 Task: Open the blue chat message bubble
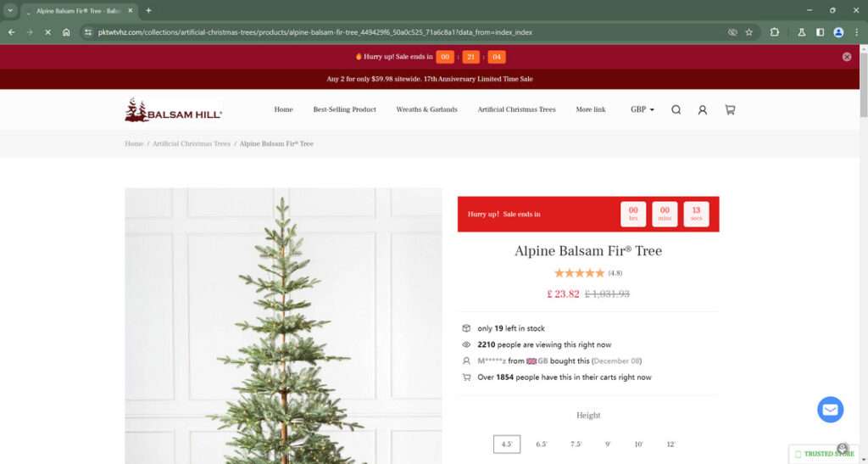click(x=831, y=410)
